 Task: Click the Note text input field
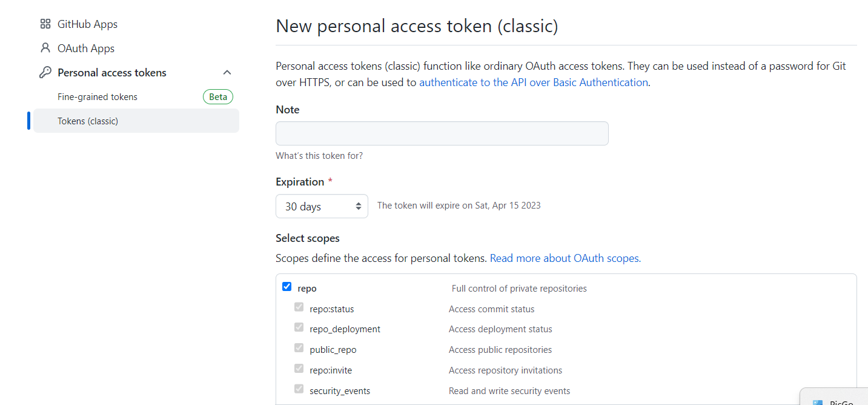442,133
